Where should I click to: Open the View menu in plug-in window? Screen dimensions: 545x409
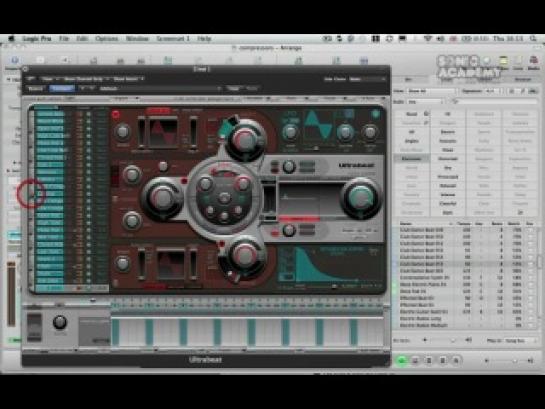click(51, 79)
